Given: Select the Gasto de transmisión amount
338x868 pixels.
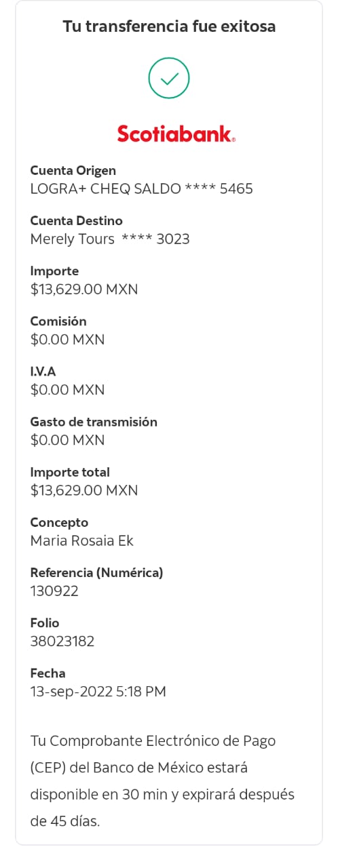Looking at the screenshot, I should (68, 440).
